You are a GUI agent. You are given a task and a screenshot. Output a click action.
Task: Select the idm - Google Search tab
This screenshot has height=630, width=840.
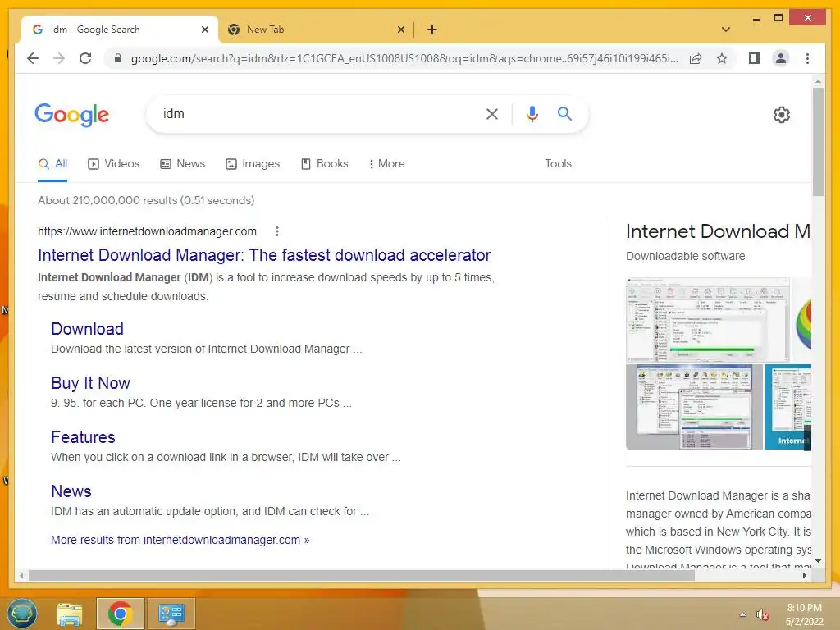coord(120,30)
